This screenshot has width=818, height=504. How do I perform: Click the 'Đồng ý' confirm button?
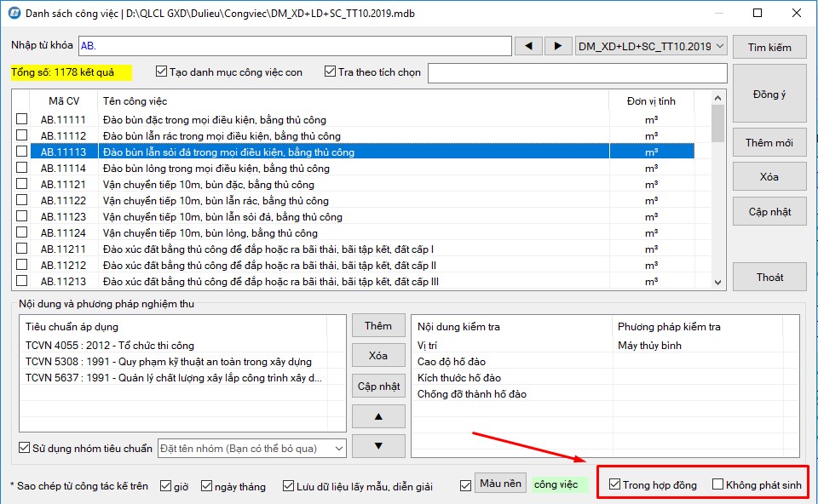(x=769, y=94)
